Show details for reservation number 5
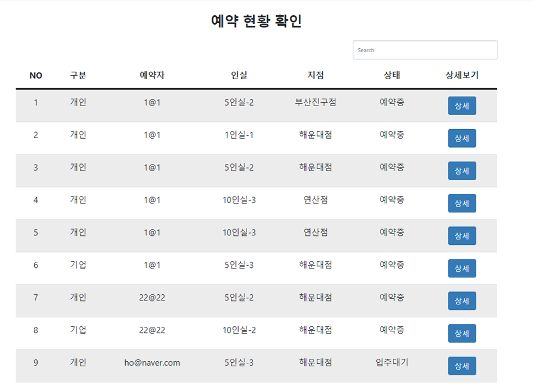This screenshot has width=534, height=392. [462, 236]
